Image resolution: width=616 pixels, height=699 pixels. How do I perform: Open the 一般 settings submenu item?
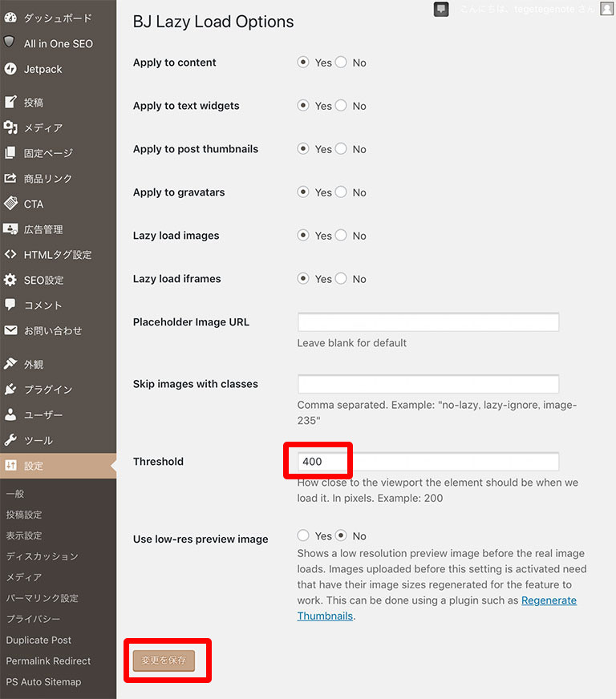(x=15, y=494)
